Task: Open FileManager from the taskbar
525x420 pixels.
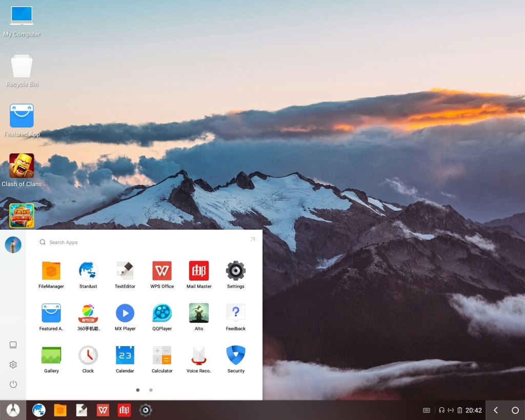Action: (60, 410)
